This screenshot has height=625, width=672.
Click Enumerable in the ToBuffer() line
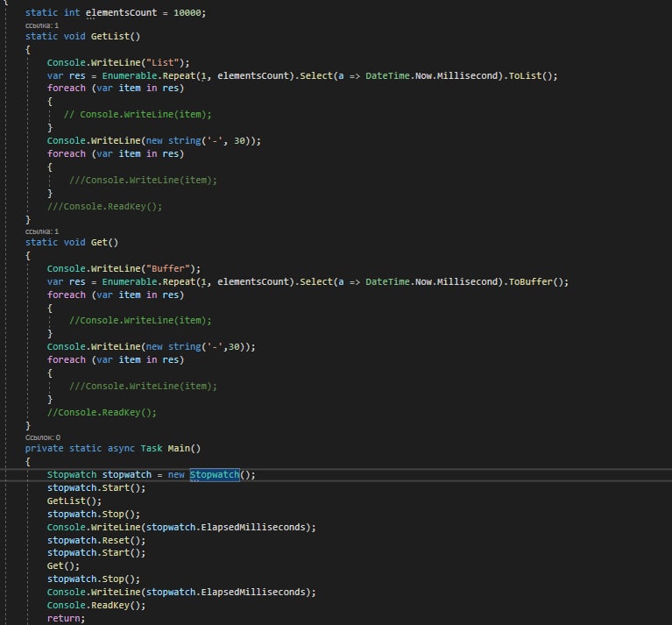coord(130,282)
